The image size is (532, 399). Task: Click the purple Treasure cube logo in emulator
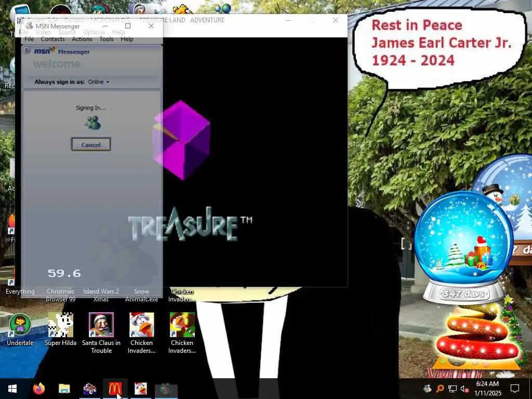182,140
